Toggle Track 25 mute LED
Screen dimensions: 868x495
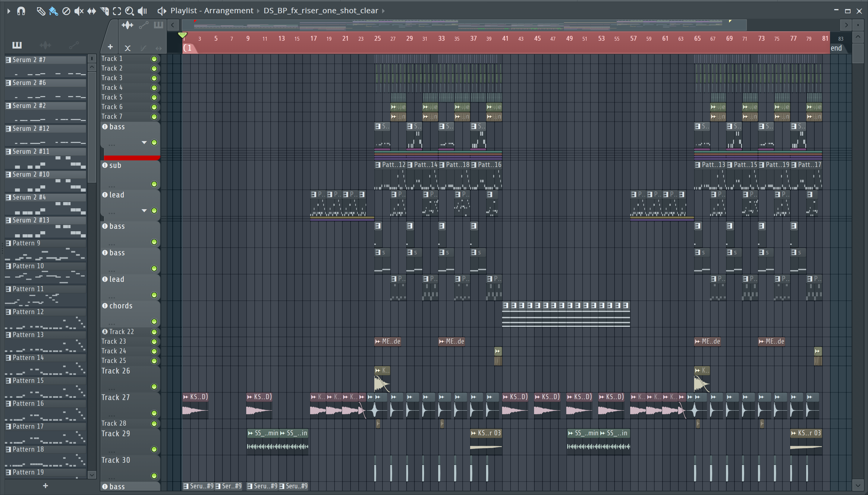[x=154, y=361]
